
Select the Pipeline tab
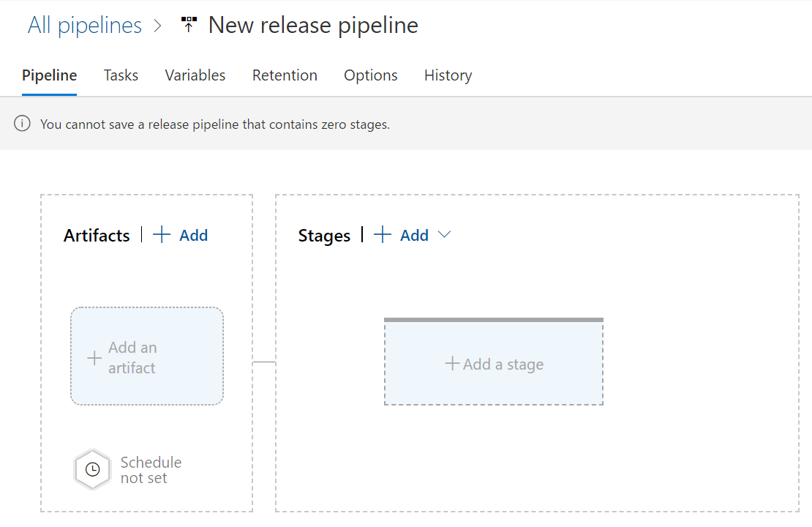pos(50,75)
